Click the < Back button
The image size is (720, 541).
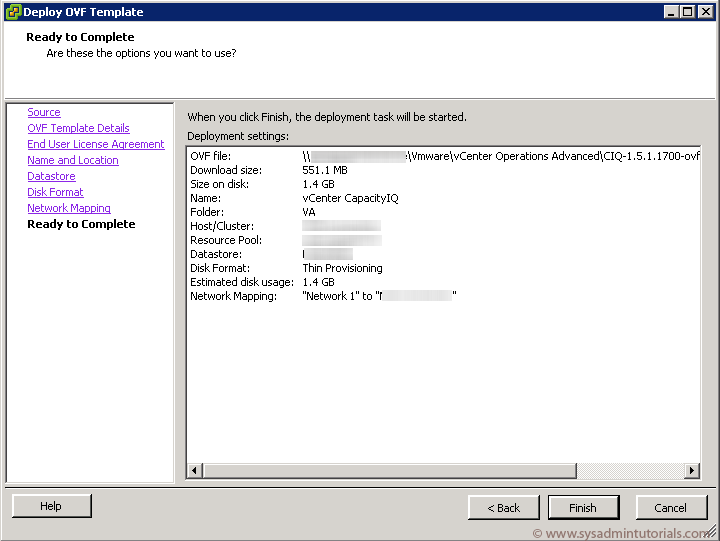pyautogui.click(x=503, y=507)
